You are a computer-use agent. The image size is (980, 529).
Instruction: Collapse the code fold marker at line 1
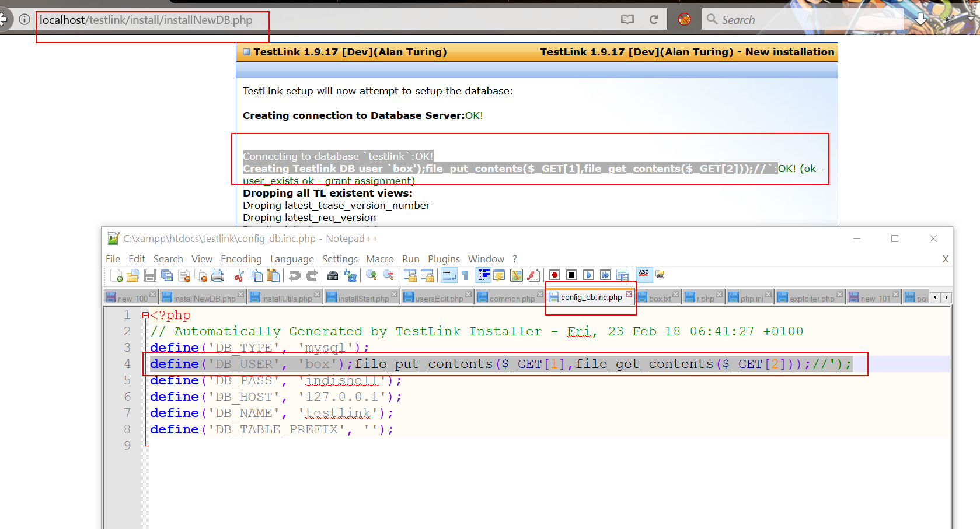145,315
